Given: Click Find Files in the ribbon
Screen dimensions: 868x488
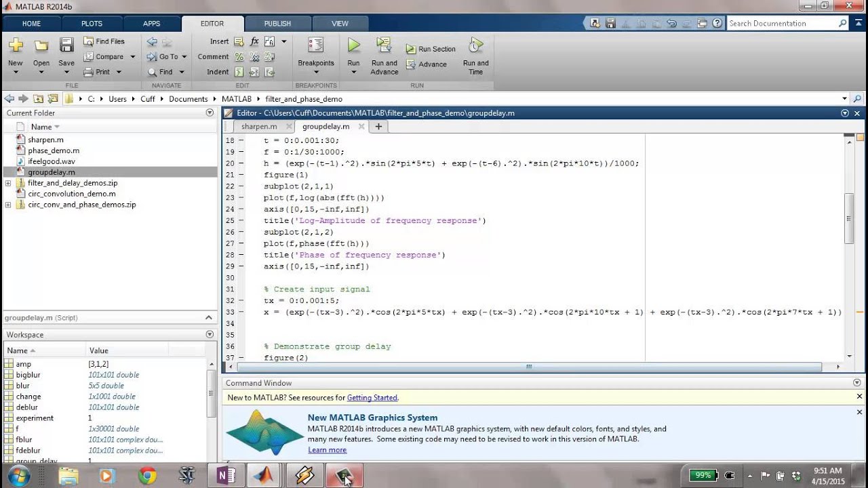Looking at the screenshot, I should (104, 41).
